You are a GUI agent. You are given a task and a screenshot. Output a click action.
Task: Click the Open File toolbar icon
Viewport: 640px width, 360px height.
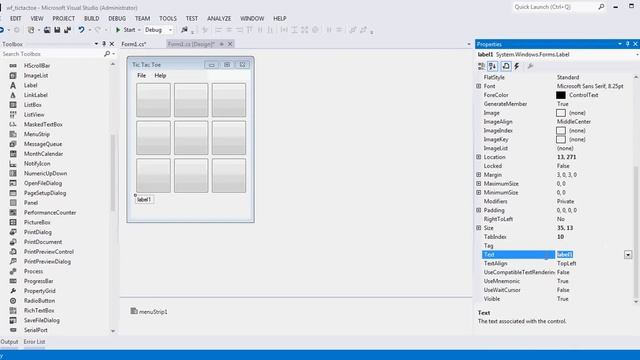47,30
